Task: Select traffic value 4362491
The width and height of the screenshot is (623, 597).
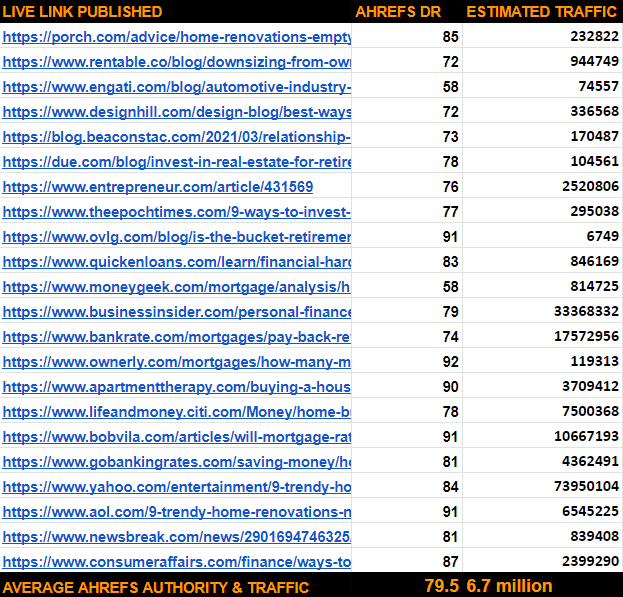Action: click(x=590, y=462)
